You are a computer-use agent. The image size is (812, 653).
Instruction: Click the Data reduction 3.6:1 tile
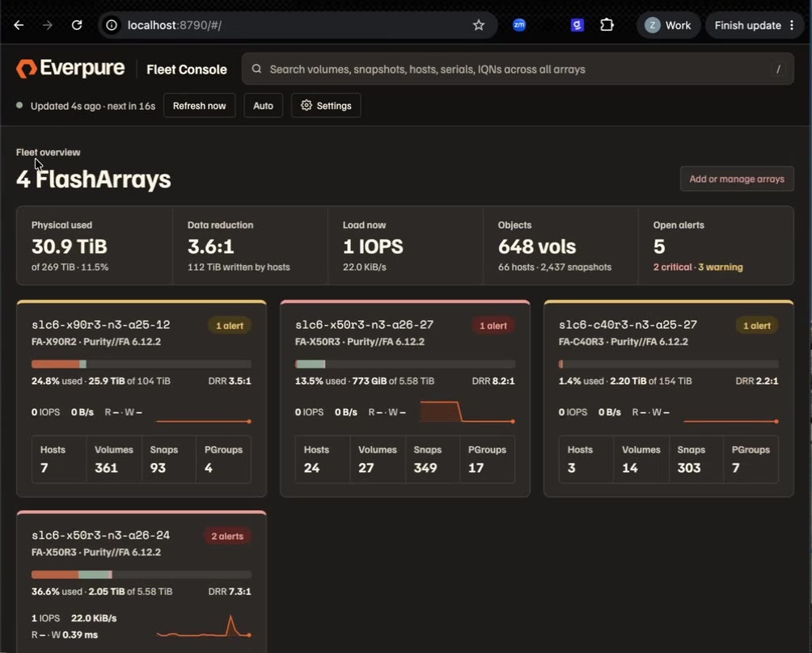point(250,246)
